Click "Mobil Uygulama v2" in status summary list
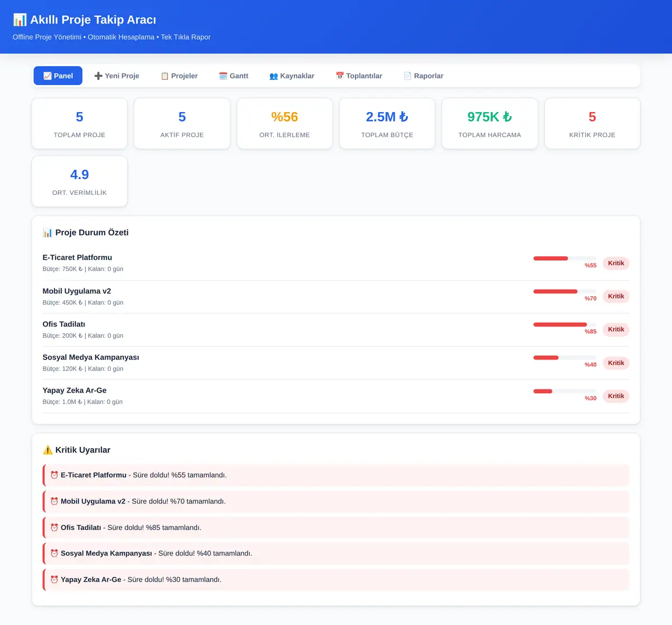The image size is (672, 625). (x=77, y=291)
